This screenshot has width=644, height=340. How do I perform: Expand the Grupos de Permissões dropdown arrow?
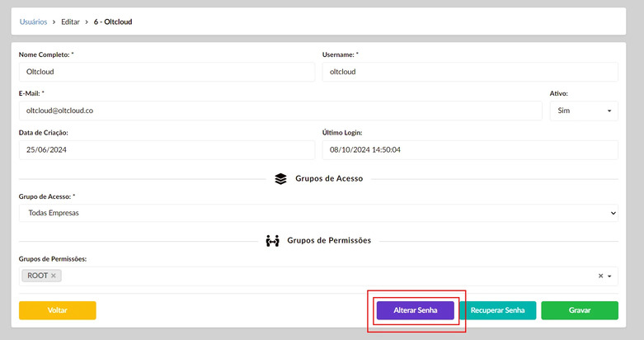[610, 276]
